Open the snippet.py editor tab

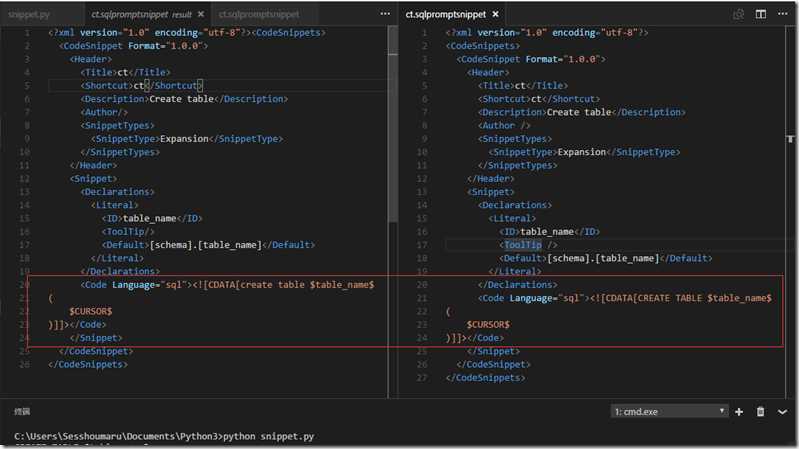(x=29, y=14)
